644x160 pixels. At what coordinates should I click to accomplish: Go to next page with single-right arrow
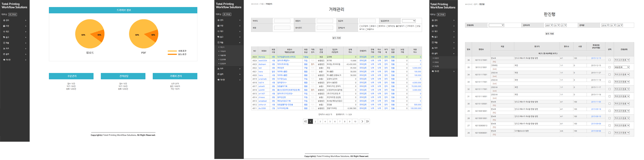point(362,121)
